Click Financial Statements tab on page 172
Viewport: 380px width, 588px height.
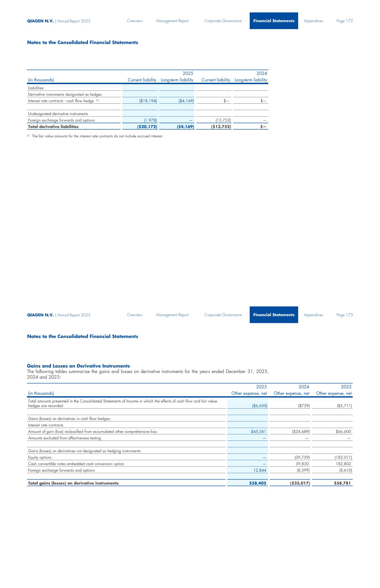coord(274,21)
